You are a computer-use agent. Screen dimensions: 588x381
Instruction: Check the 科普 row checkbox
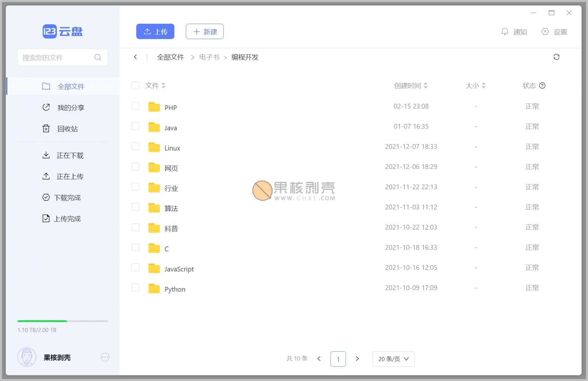pyautogui.click(x=135, y=227)
